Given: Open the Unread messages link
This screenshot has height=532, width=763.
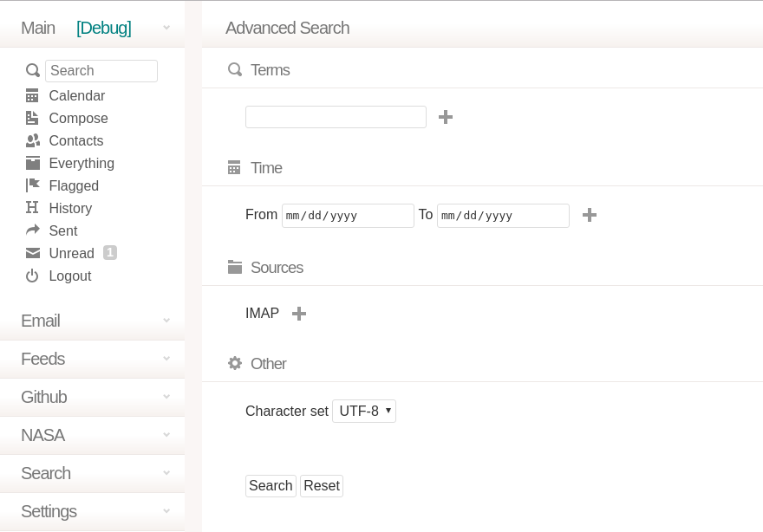Looking at the screenshot, I should 71,253.
